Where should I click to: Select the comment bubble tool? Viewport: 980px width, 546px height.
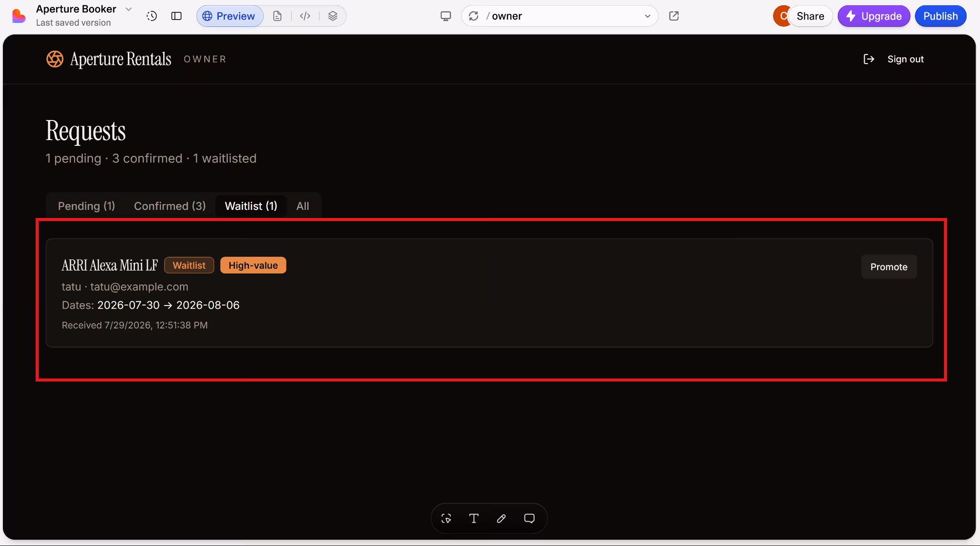point(529,518)
